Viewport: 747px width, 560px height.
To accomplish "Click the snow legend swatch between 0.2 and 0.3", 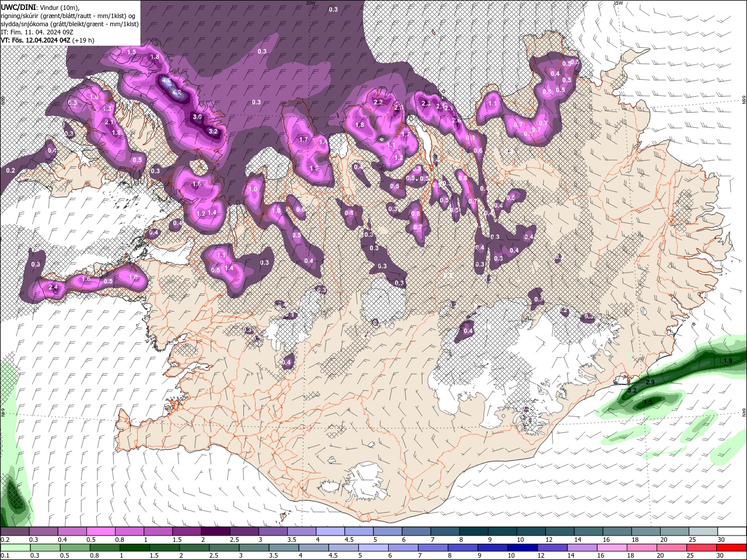I will coord(15,531).
